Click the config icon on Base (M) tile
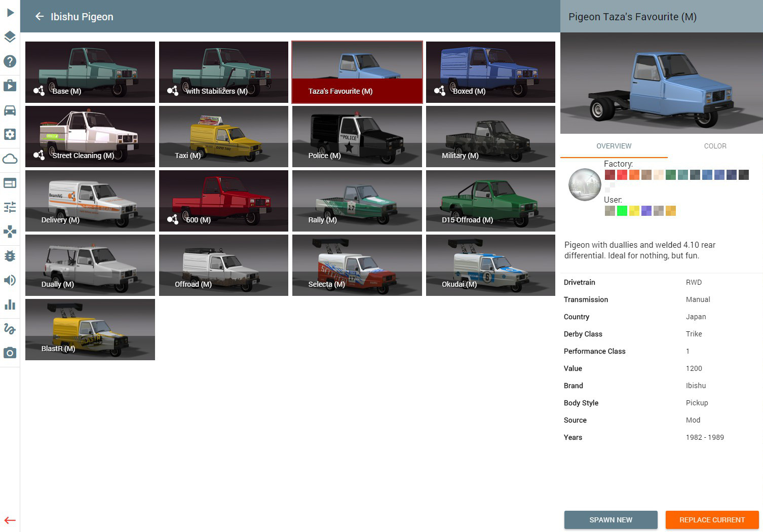The image size is (763, 532). pyautogui.click(x=39, y=91)
